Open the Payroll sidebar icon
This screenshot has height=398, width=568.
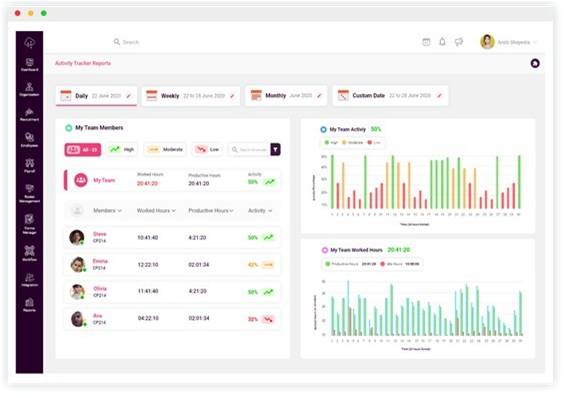[x=29, y=165]
